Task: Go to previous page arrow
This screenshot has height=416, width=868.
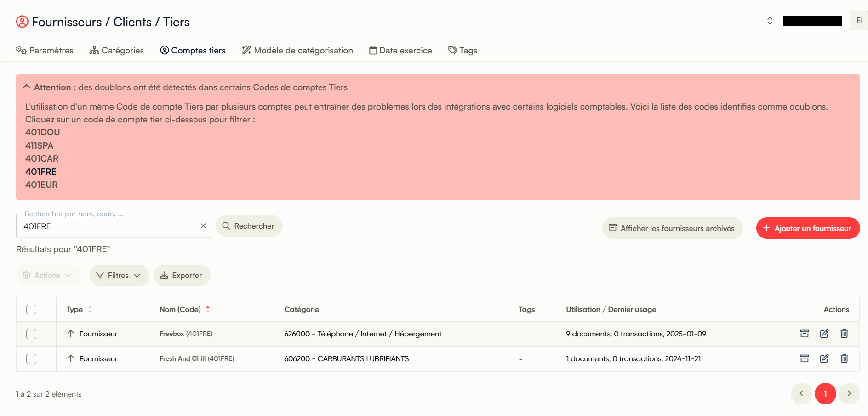Action: pos(801,393)
